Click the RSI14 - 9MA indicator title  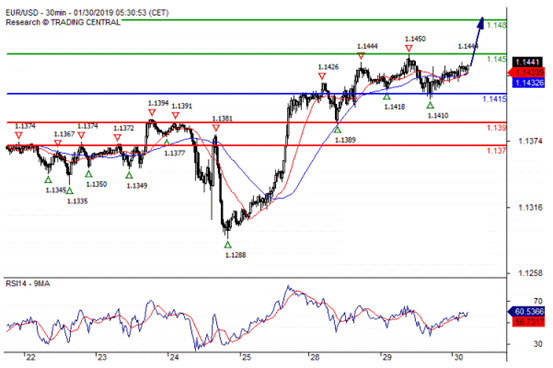coord(28,284)
